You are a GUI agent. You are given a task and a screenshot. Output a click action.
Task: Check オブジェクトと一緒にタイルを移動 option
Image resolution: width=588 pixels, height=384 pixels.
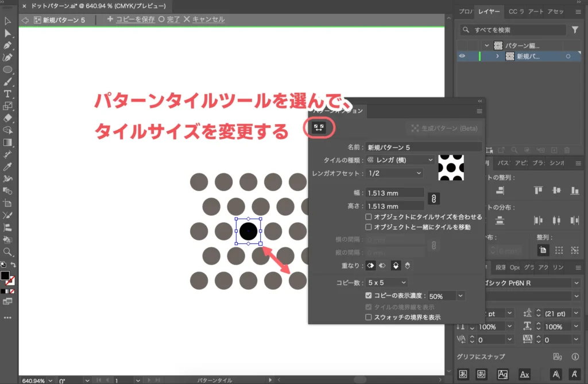click(369, 227)
